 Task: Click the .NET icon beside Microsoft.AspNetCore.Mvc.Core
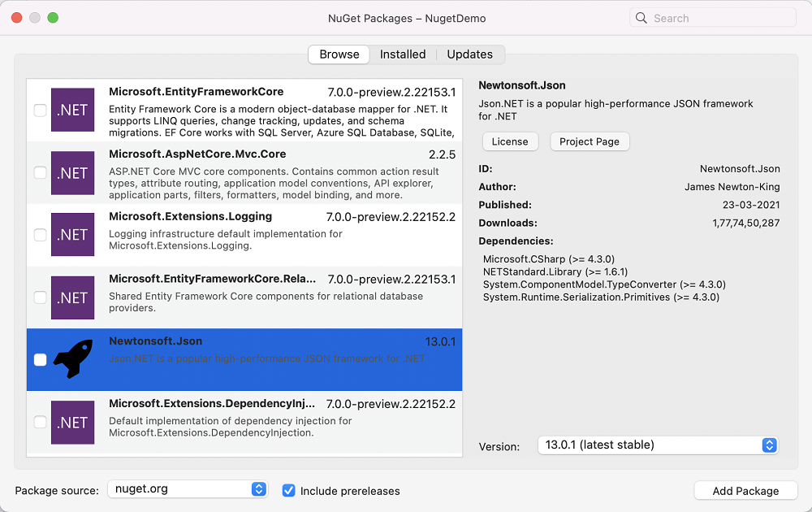tap(72, 172)
